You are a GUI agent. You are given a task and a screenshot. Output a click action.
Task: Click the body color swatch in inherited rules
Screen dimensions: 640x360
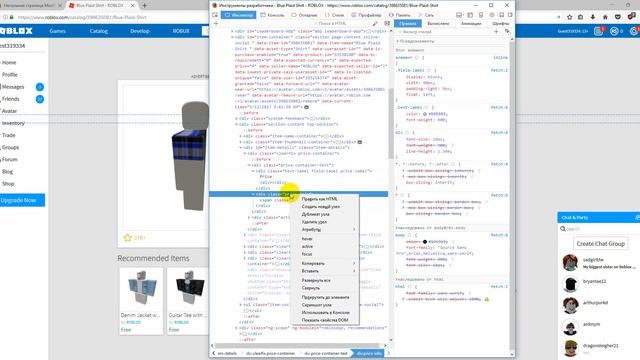tap(424, 242)
